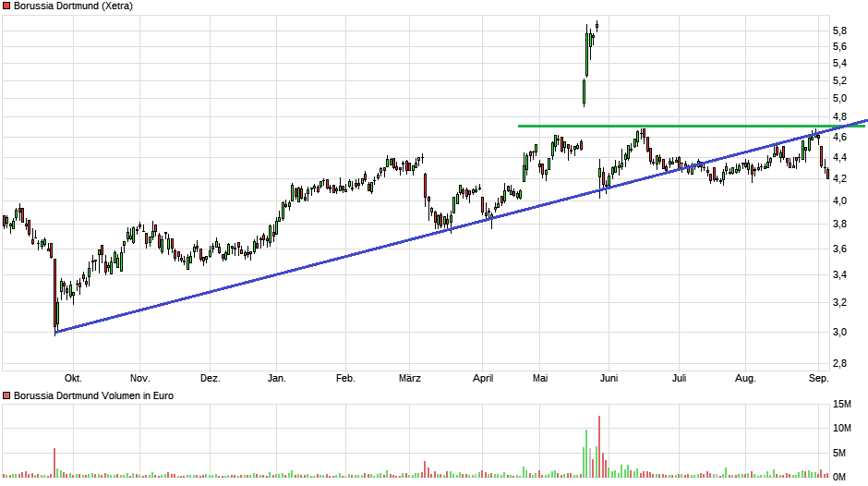Click the top candlestick of the May price spike
Viewport: 868px width, 486px height.
click(597, 26)
